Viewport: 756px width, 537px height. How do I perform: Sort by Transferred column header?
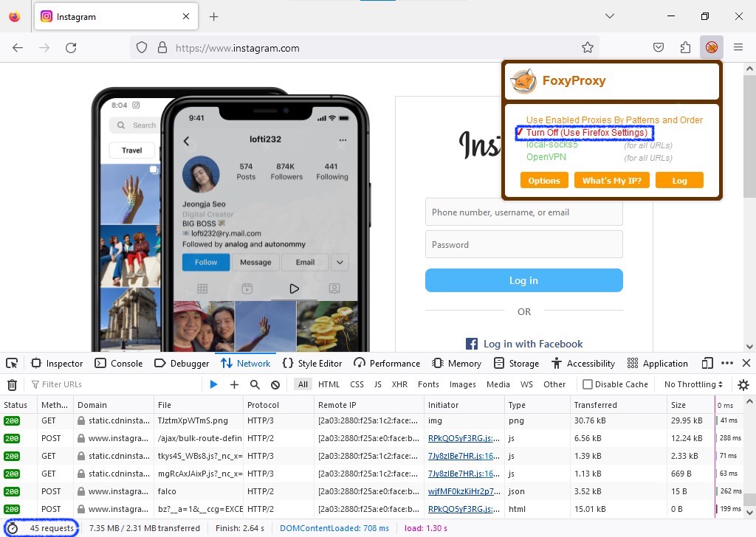pos(618,405)
